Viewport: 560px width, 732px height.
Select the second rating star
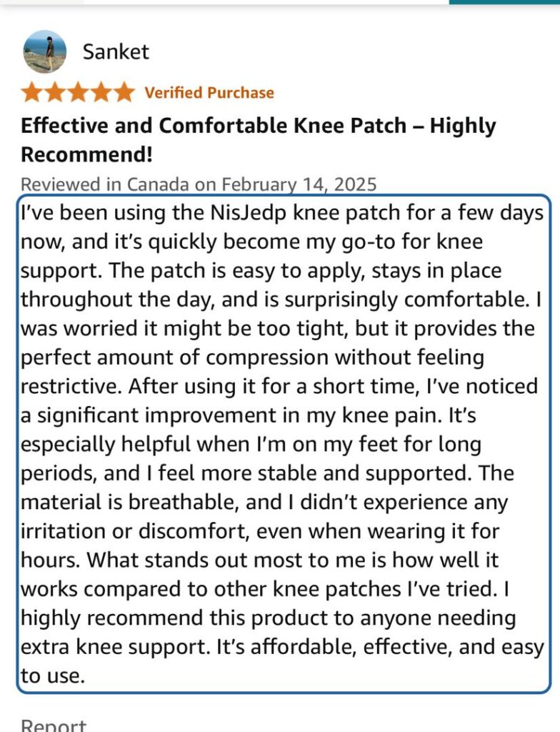(x=55, y=92)
